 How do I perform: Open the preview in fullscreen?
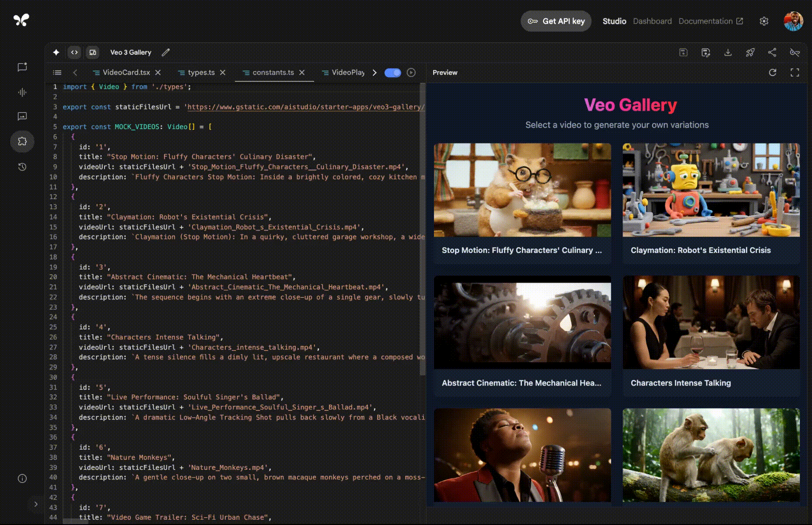click(x=795, y=73)
